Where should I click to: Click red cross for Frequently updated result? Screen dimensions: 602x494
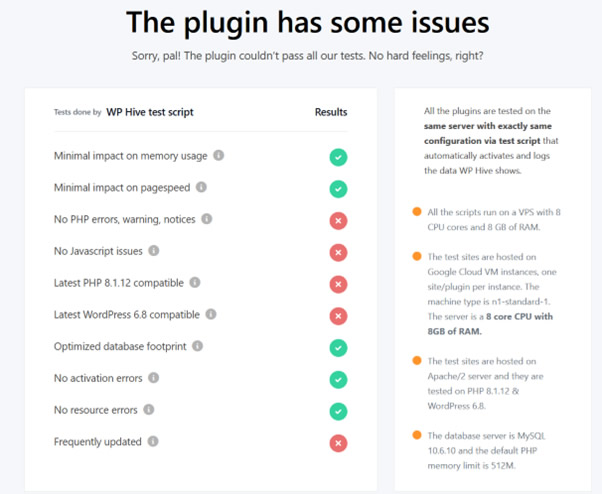click(x=338, y=443)
